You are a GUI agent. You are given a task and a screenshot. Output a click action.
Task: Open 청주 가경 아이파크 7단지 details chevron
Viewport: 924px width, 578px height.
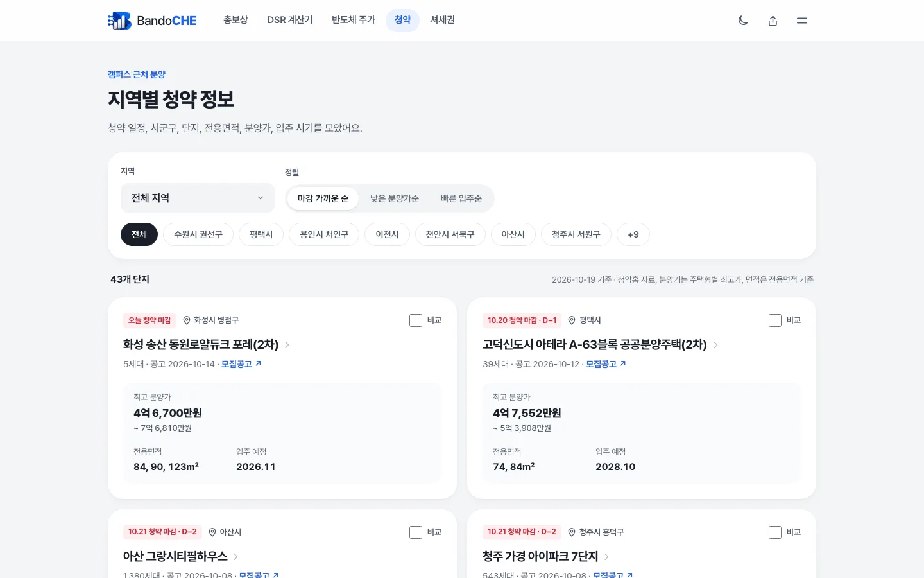click(x=606, y=557)
